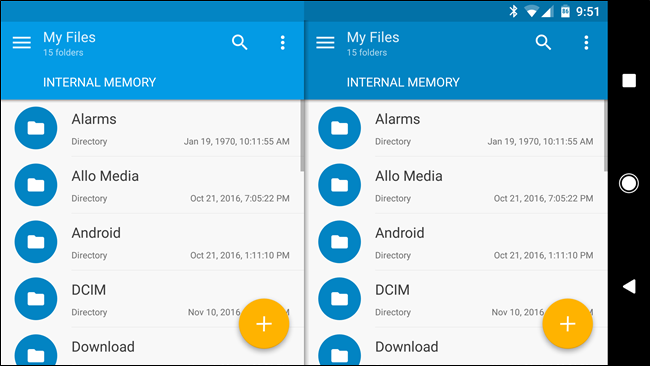
Task: Open Allo Media folder icon in left pane
Action: [x=36, y=185]
